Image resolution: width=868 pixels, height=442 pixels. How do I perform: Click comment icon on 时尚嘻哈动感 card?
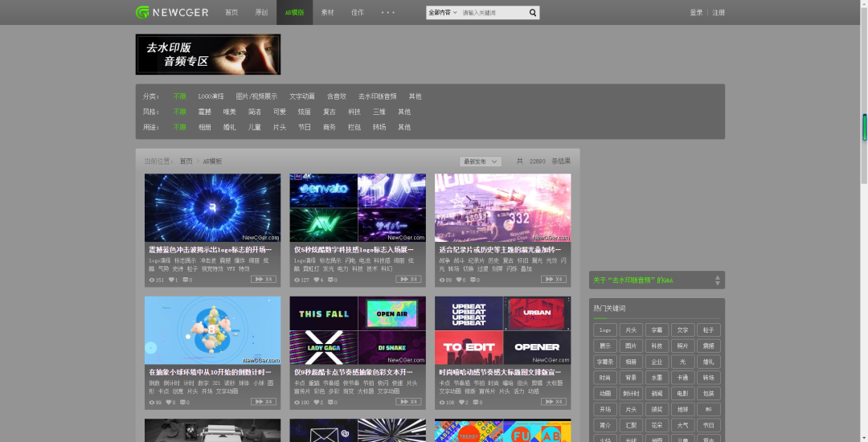475,402
